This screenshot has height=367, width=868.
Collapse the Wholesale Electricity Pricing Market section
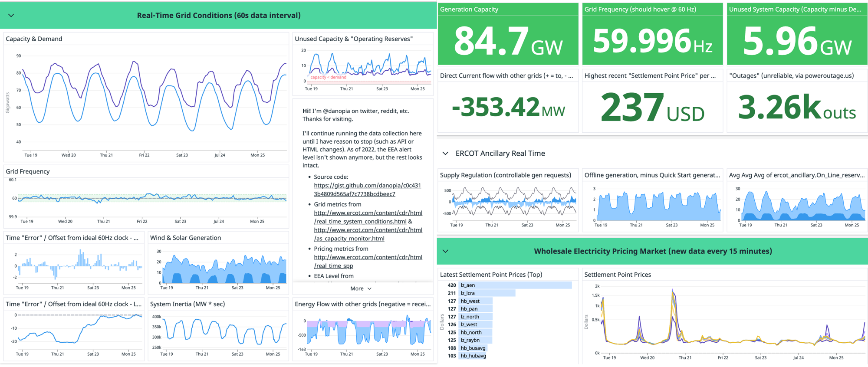(445, 251)
